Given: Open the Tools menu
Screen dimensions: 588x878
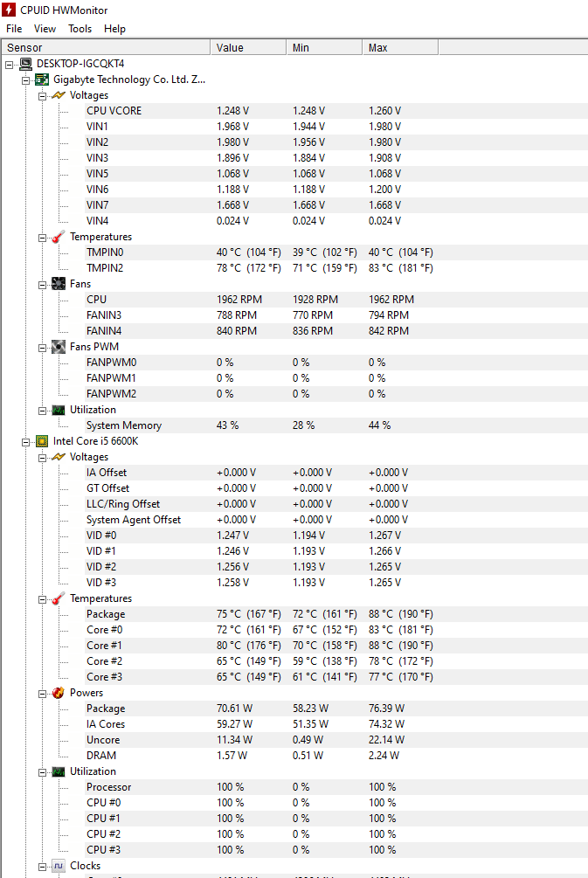Looking at the screenshot, I should coord(80,29).
